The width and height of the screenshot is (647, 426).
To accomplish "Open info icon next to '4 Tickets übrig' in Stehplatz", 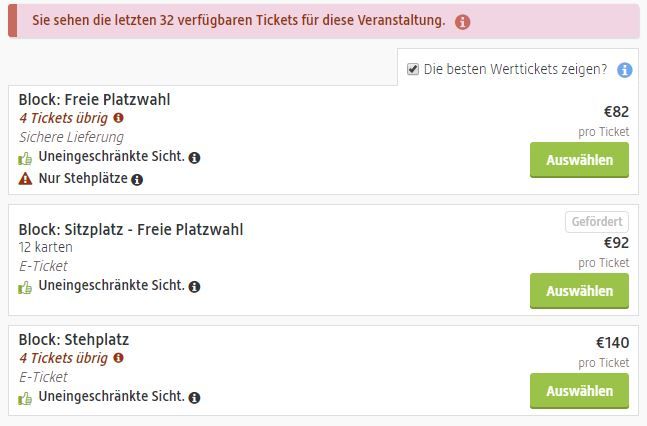I will pos(118,358).
